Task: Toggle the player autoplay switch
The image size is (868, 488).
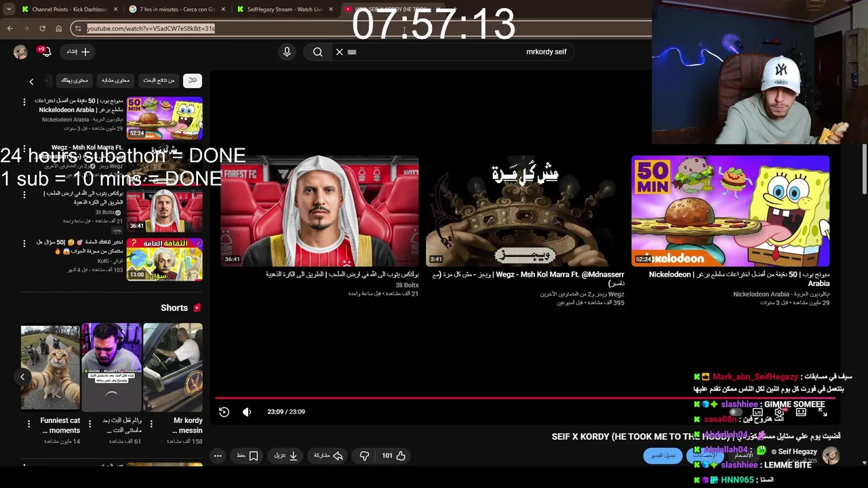Action: point(736,411)
